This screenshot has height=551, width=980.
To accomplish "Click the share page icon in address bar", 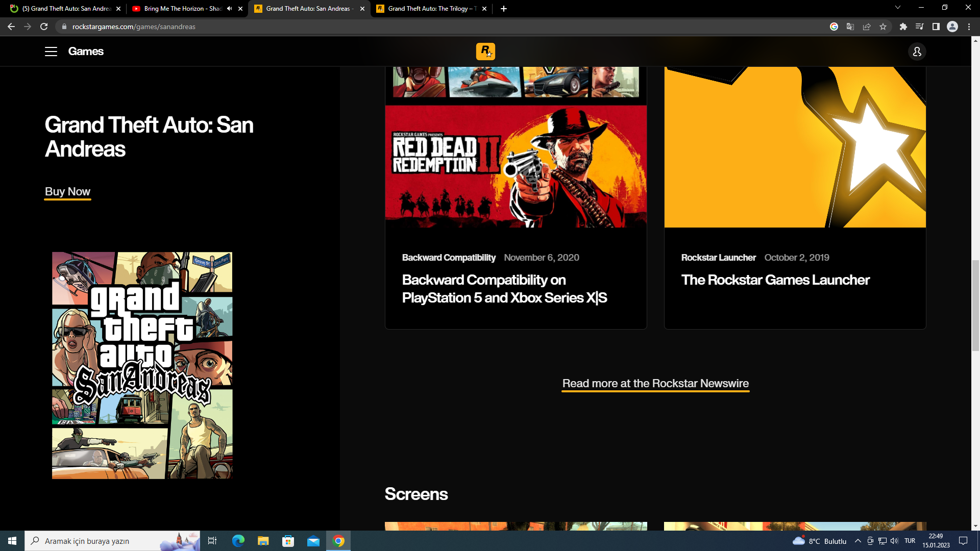I will 867,27.
